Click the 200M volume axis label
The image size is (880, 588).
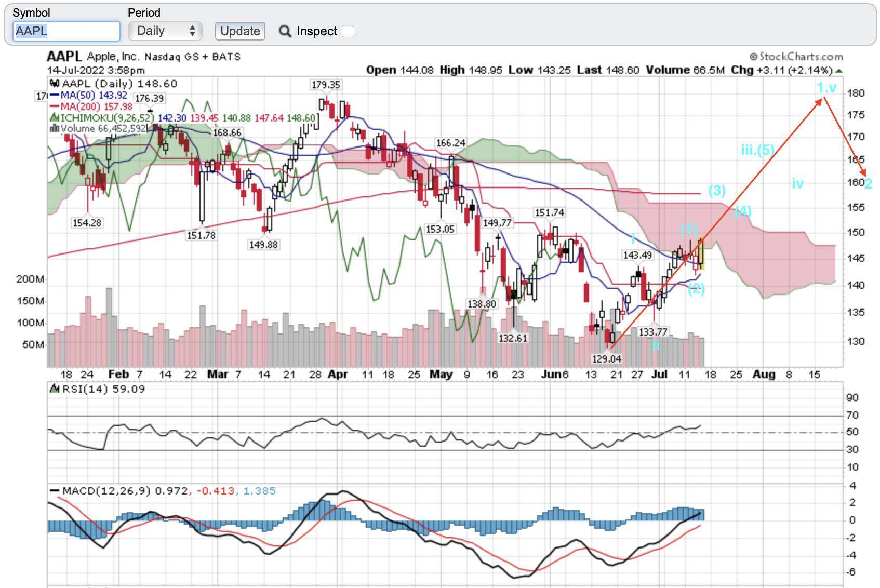pyautogui.click(x=30, y=279)
